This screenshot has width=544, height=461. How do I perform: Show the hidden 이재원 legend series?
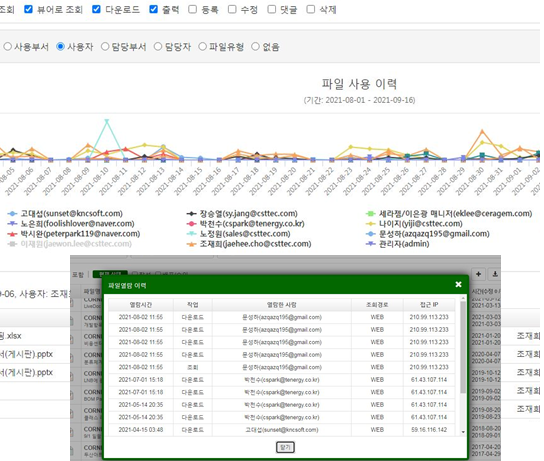point(70,244)
